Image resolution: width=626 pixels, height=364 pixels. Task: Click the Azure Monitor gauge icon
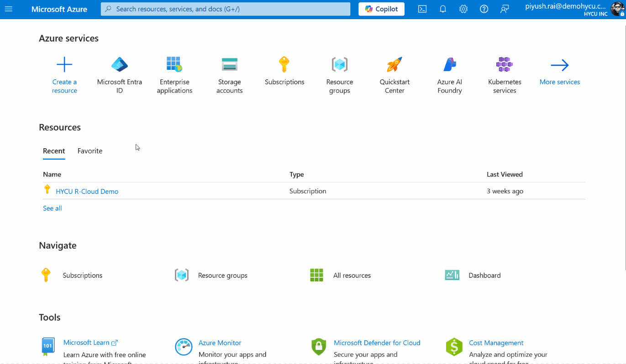184,347
